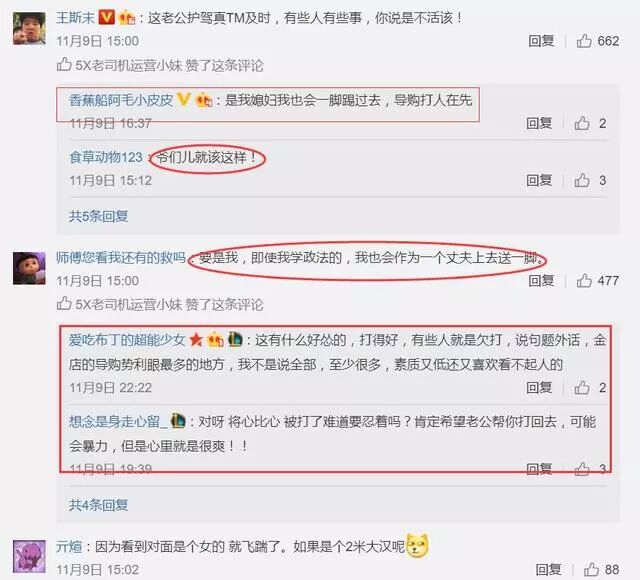
Task: Reply to 亓煊's comment
Action: [549, 569]
